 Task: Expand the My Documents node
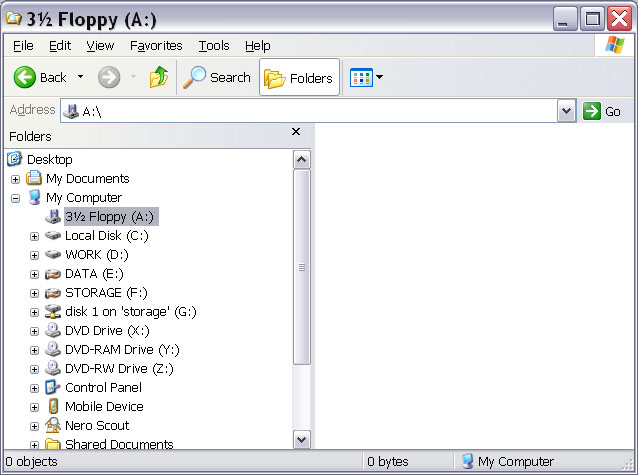click(15, 179)
